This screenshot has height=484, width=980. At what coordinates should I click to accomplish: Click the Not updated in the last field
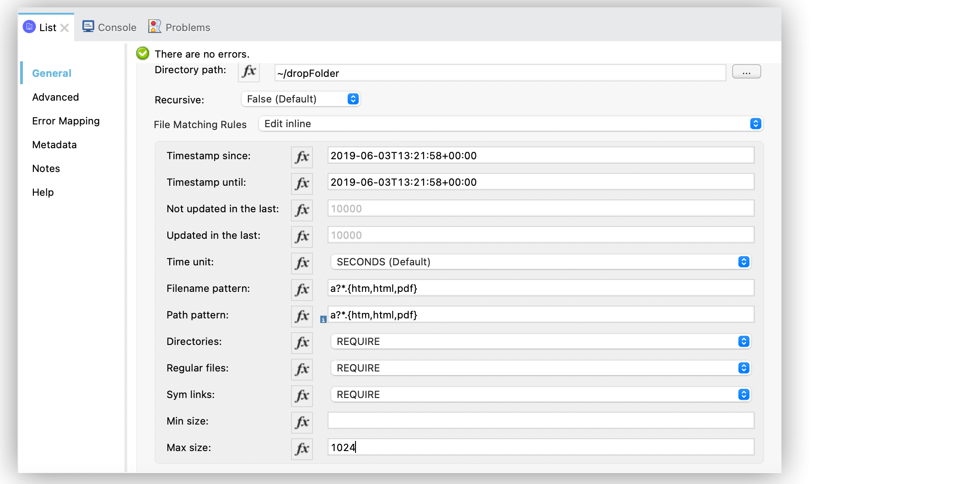tap(541, 209)
